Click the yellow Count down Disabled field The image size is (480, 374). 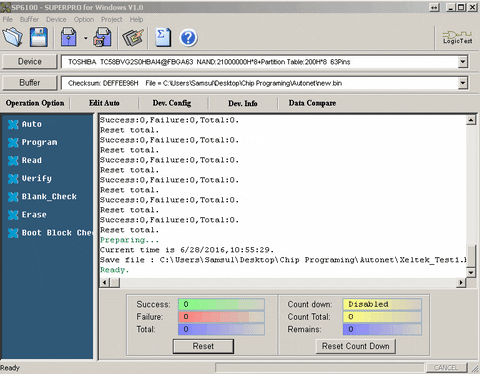coord(382,304)
